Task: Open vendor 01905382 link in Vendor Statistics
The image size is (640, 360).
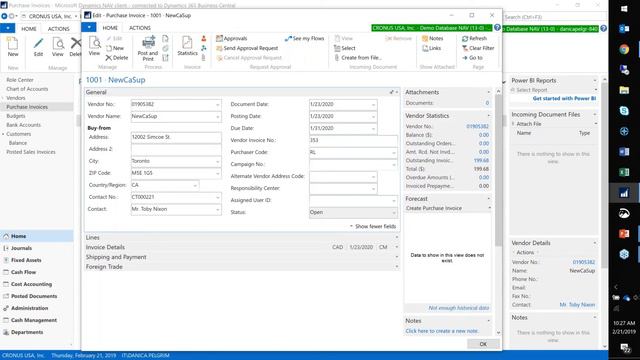Action: pyautogui.click(x=478, y=127)
